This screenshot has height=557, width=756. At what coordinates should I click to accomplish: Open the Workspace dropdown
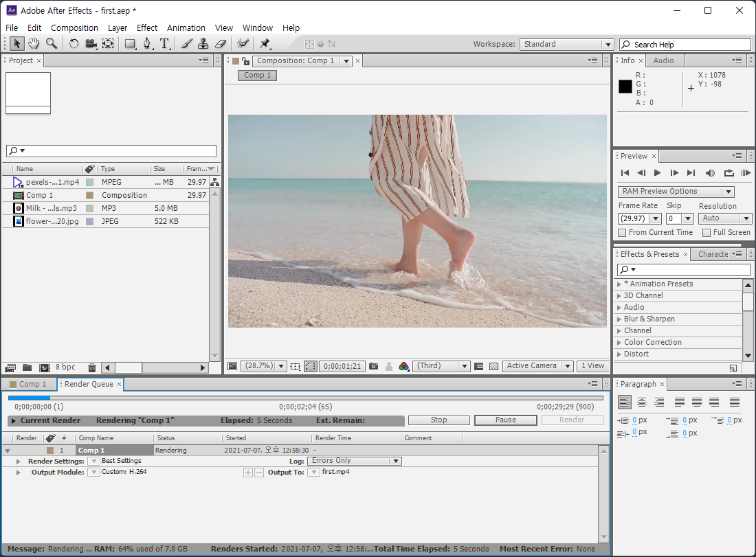[566, 44]
